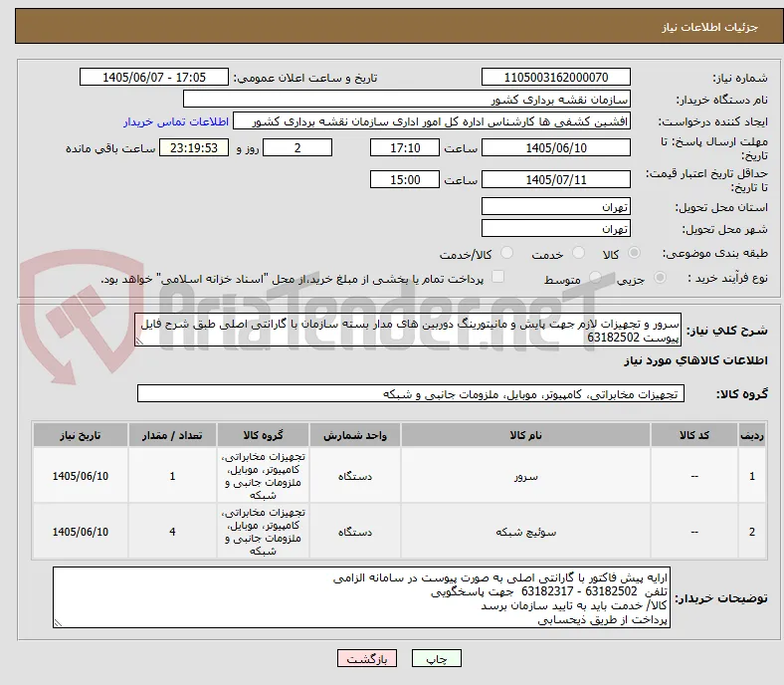Screen dimensions: 784x685
Task: Click the date 1405/06/10 in the سوئیچ شبکه row
Action: tap(81, 532)
